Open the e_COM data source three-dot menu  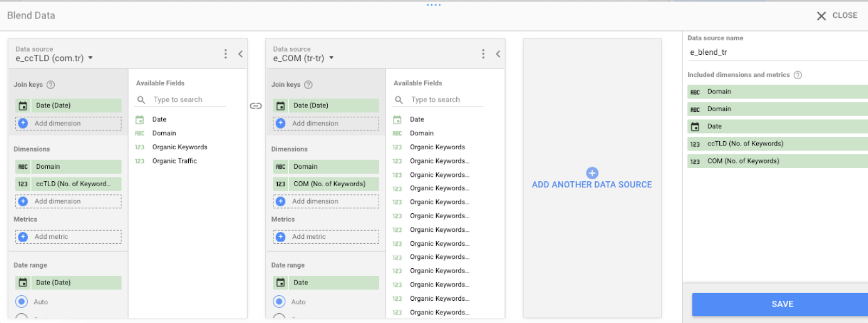click(483, 54)
